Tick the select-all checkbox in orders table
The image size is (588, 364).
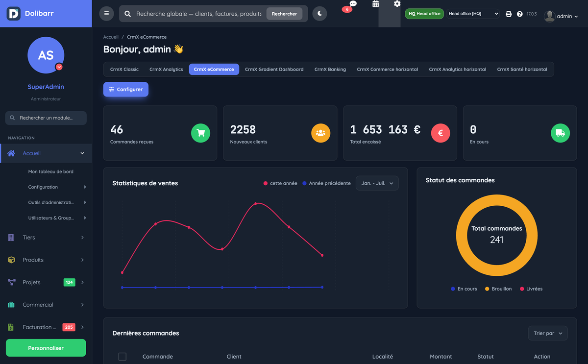pyautogui.click(x=122, y=357)
